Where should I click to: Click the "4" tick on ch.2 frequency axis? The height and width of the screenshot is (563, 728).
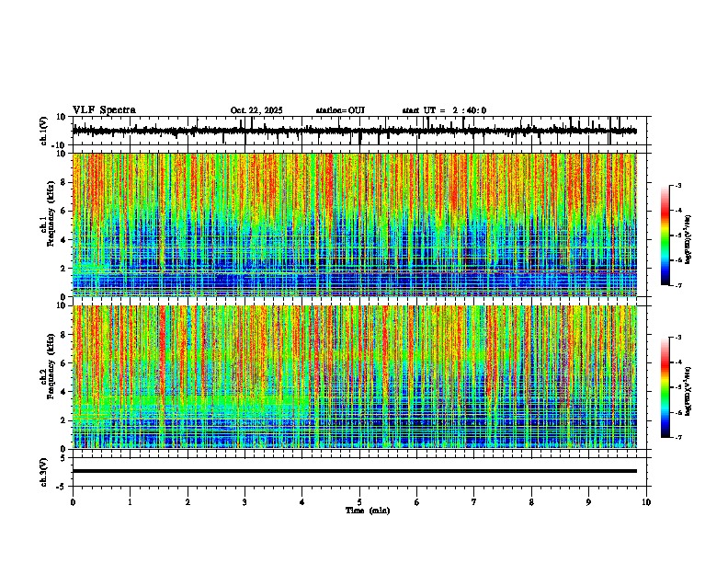[64, 392]
